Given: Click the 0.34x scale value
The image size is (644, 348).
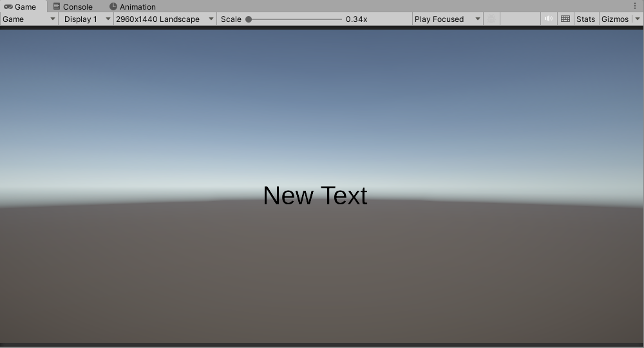Looking at the screenshot, I should [x=357, y=19].
